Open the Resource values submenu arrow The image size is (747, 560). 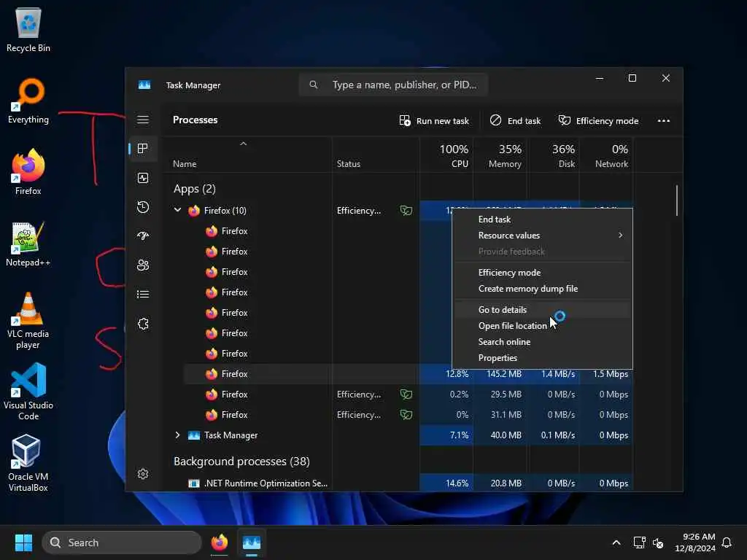click(x=620, y=236)
